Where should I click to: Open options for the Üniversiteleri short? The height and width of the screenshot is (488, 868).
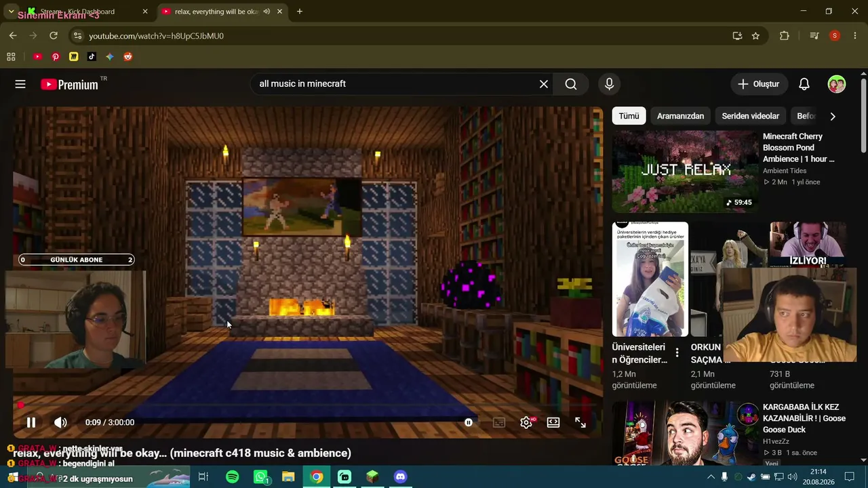[x=677, y=353]
